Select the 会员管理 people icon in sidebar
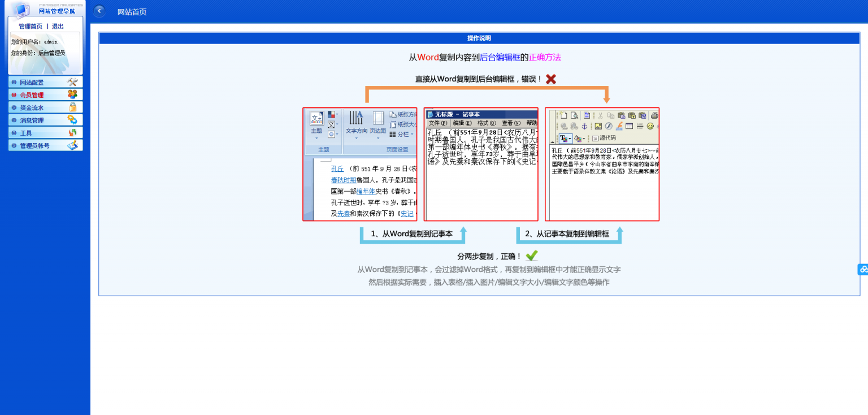This screenshot has height=415, width=868. [72, 94]
